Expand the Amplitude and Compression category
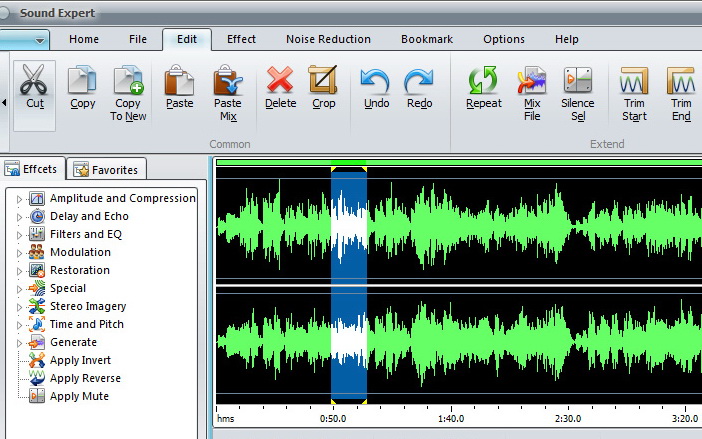702x439 pixels. [18, 198]
